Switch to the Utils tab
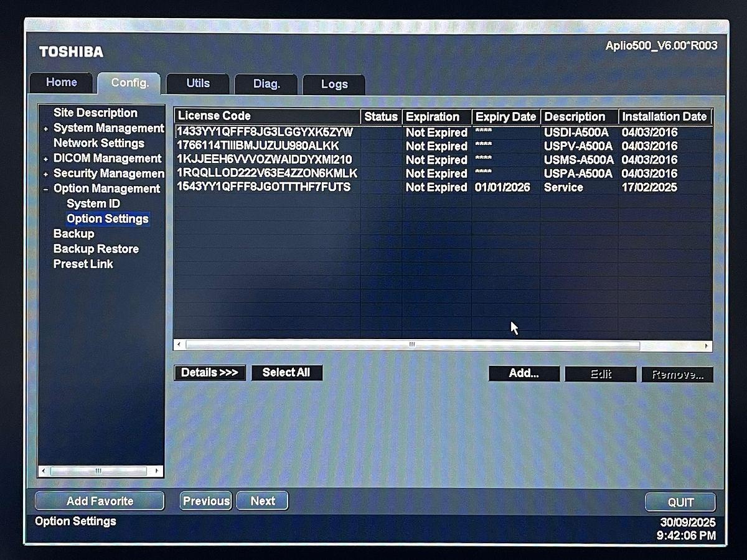The height and width of the screenshot is (560, 747). 197,83
